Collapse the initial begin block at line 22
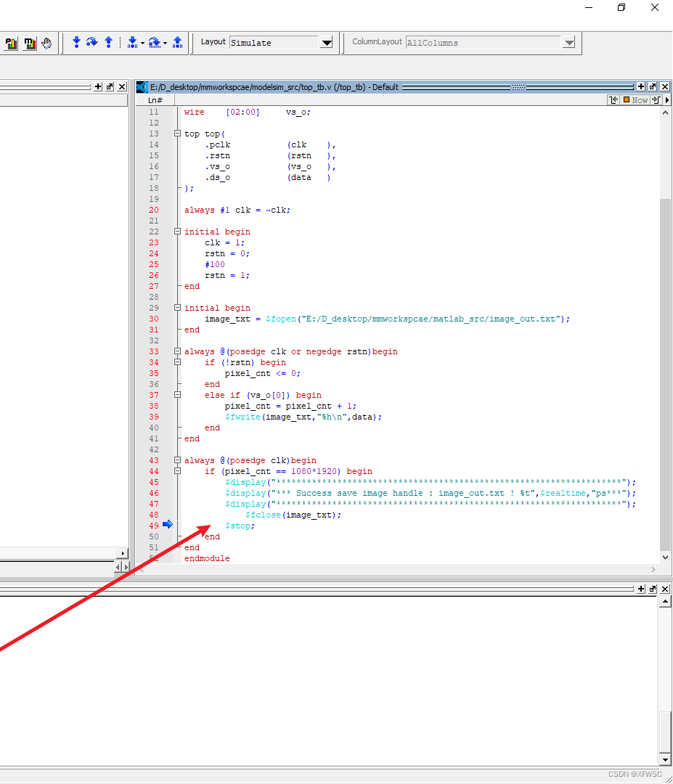The image size is (673, 784). [177, 232]
